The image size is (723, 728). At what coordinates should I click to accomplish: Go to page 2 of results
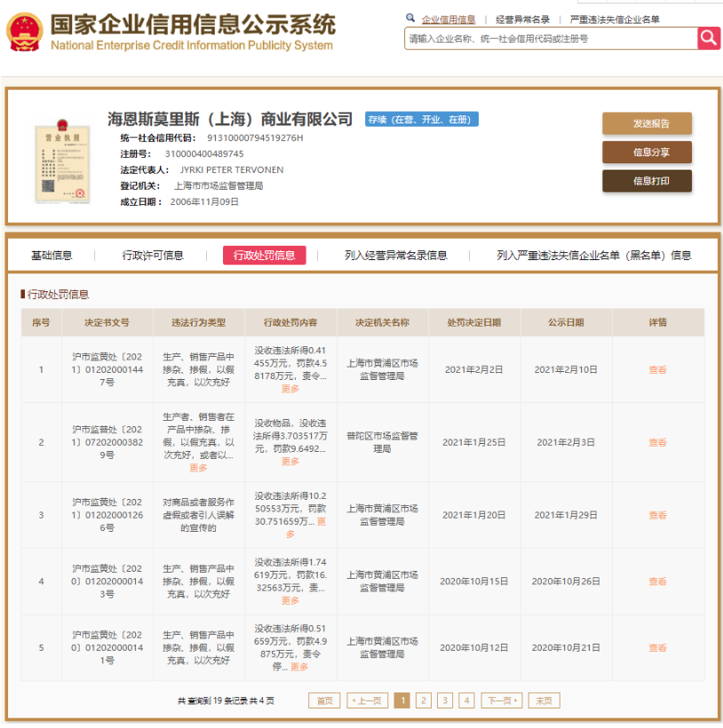point(424,700)
